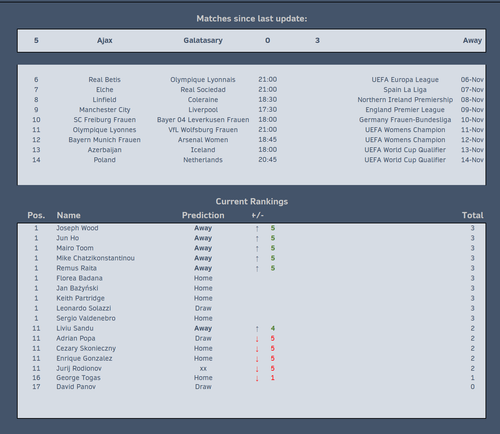Viewport: 500px width, 434px height.
Task: Click the 'Prediction' column header
Action: coord(203,215)
